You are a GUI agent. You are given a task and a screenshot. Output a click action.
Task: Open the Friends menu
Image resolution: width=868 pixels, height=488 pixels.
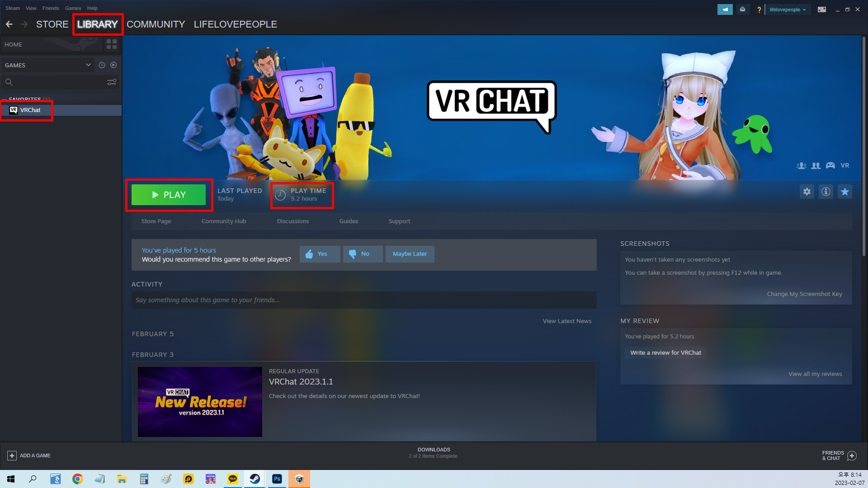coord(51,8)
